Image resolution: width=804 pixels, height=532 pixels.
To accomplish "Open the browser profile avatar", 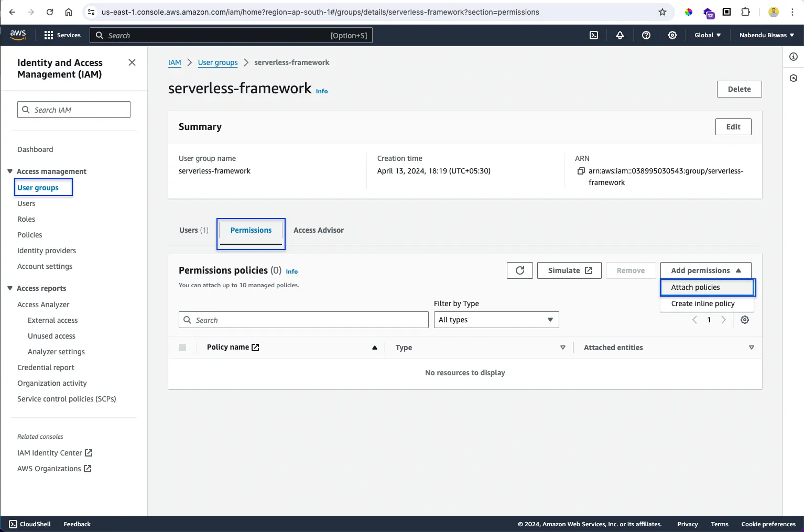I will (774, 12).
